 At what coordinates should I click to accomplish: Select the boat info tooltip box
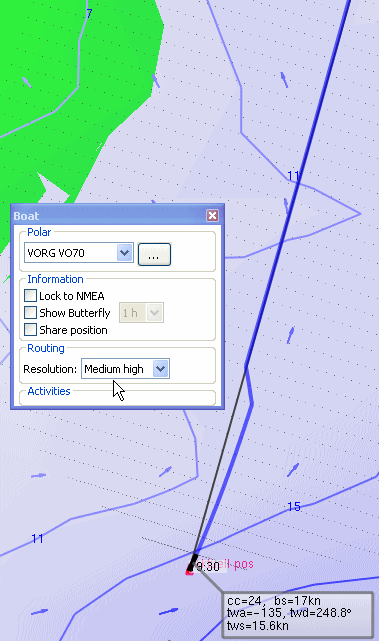298,613
